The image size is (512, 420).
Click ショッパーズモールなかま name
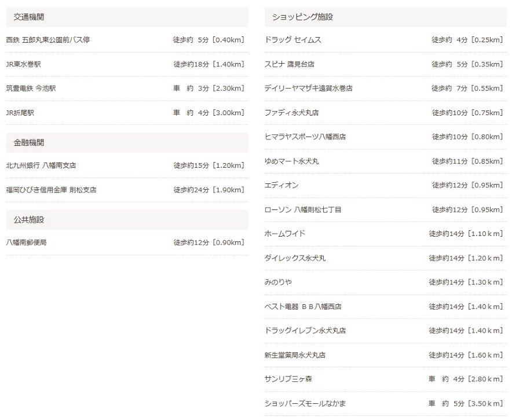click(305, 404)
